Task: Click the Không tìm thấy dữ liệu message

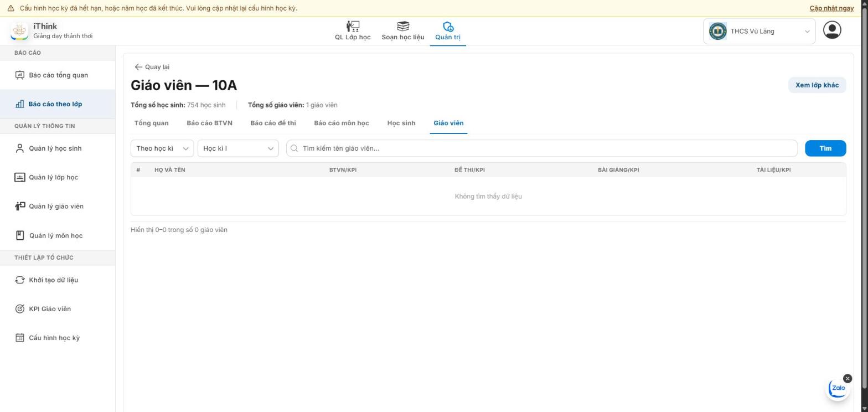Action: [x=488, y=197]
